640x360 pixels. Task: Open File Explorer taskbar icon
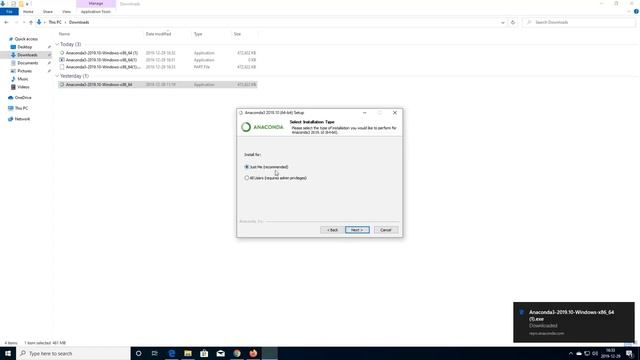[188, 353]
